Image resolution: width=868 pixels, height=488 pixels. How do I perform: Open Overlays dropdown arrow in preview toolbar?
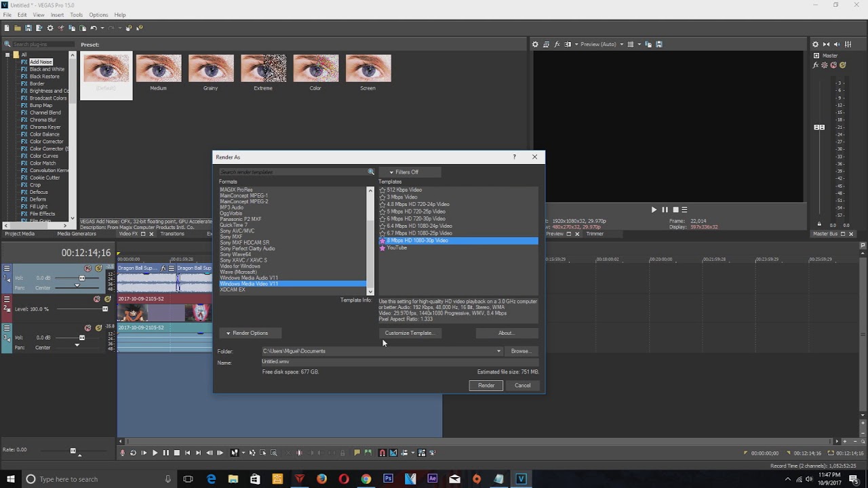coord(639,44)
